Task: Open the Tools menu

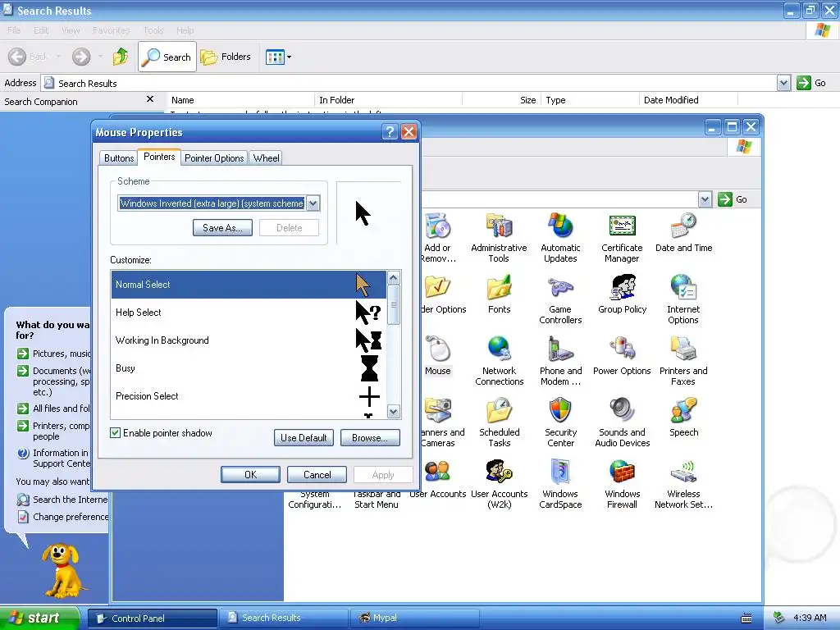Action: coord(153,30)
